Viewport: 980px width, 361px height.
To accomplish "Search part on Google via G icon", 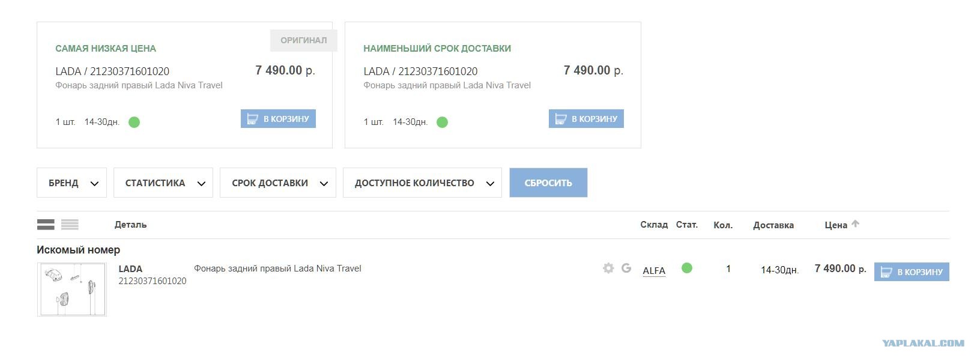I will (626, 268).
